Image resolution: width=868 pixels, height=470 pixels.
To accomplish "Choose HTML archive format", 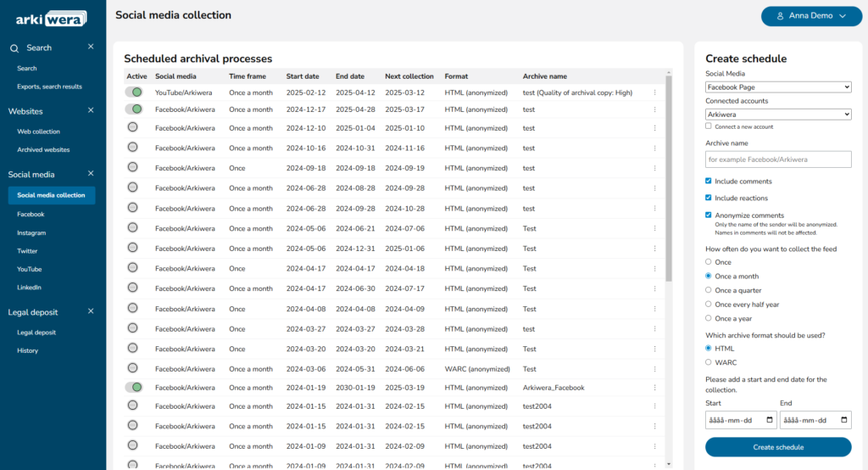I will point(709,349).
